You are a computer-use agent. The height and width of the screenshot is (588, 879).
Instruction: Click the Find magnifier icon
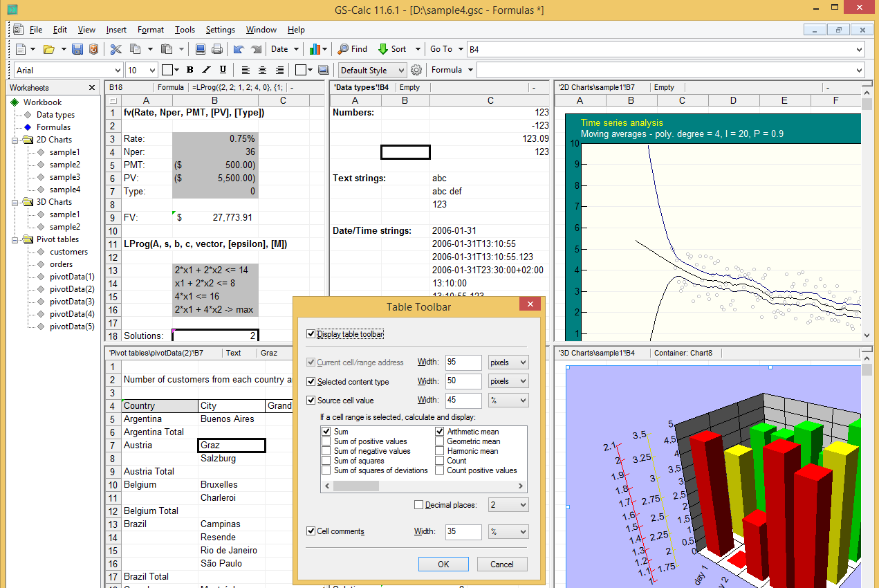pos(343,49)
